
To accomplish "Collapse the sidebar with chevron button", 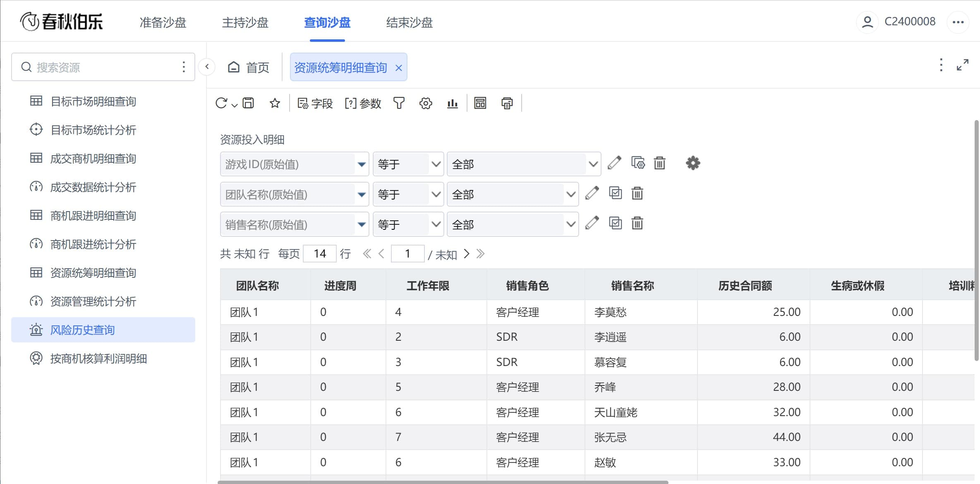I will (x=207, y=67).
